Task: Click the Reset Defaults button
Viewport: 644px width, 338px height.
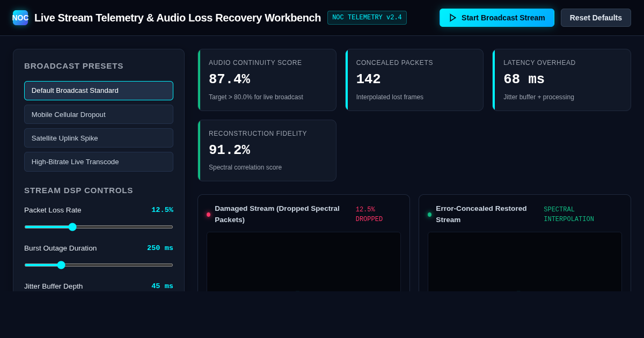Action: [596, 18]
